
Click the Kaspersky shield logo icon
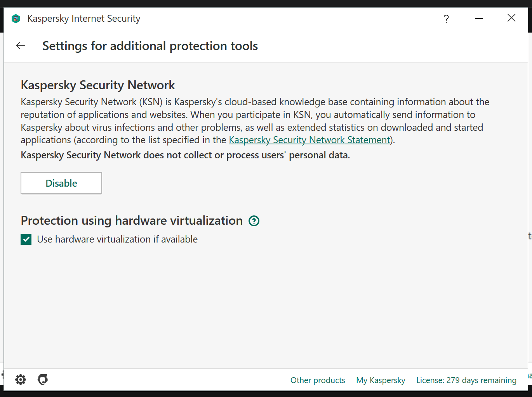(x=16, y=19)
